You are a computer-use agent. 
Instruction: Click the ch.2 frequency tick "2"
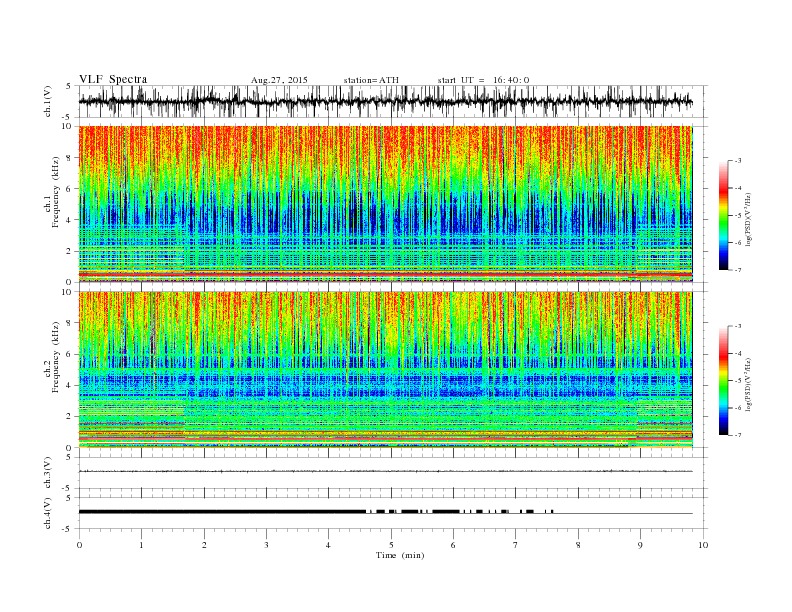[70, 417]
